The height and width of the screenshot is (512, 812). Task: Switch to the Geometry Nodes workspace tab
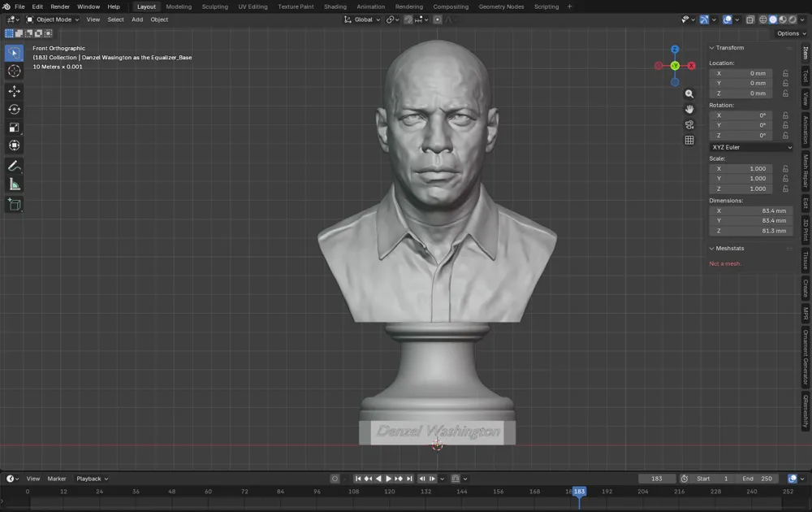click(501, 7)
